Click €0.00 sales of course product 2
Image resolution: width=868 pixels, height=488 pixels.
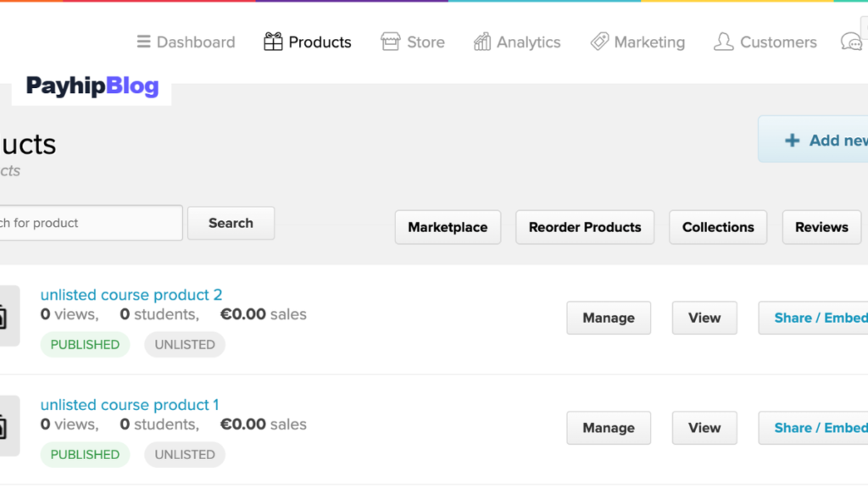click(264, 314)
